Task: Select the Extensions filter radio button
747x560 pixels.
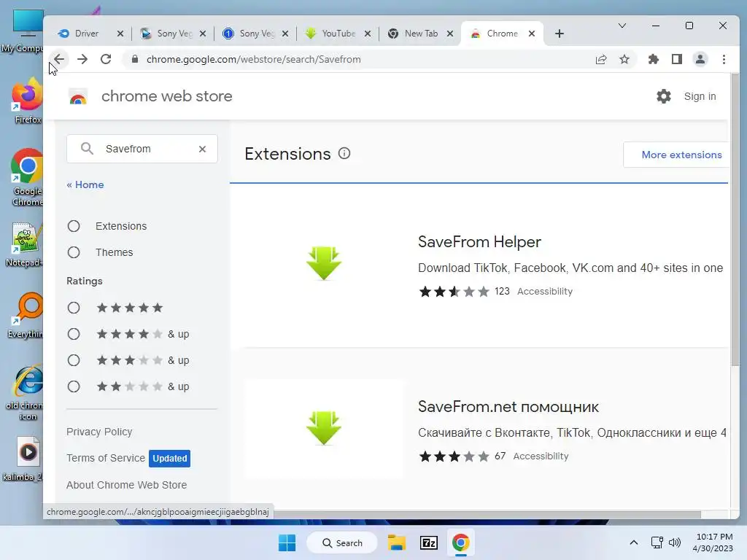Action: pyautogui.click(x=74, y=226)
